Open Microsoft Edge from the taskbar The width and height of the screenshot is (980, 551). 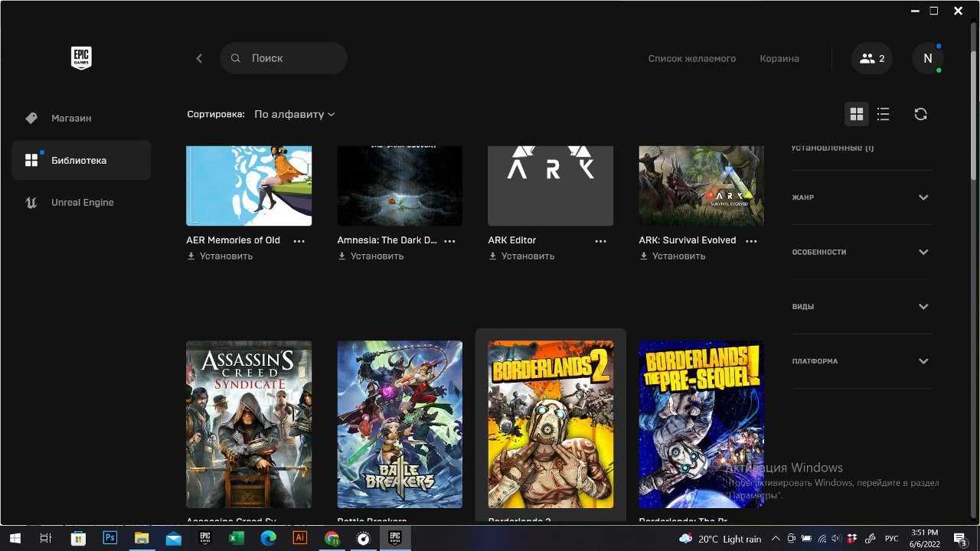268,538
